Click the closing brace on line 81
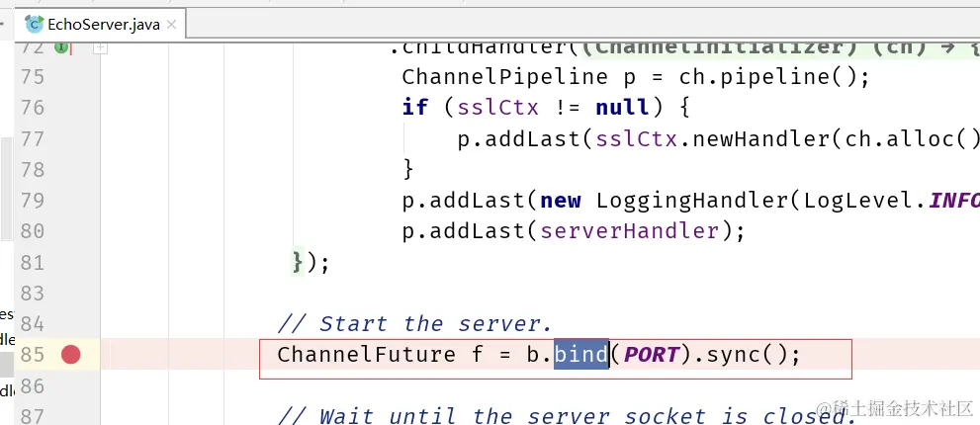The width and height of the screenshot is (980, 425). point(298,263)
